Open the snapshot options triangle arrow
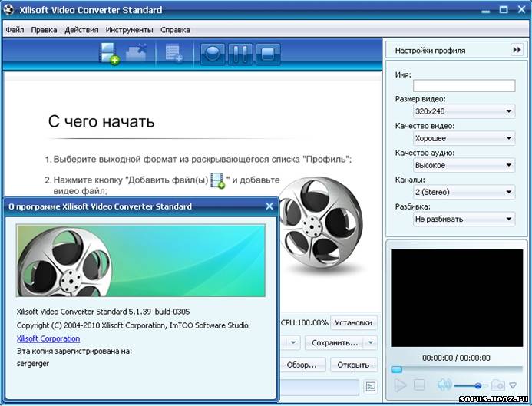 513,385
